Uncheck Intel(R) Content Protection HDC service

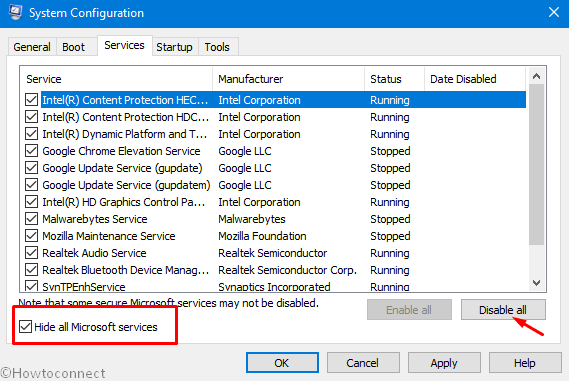(32, 116)
